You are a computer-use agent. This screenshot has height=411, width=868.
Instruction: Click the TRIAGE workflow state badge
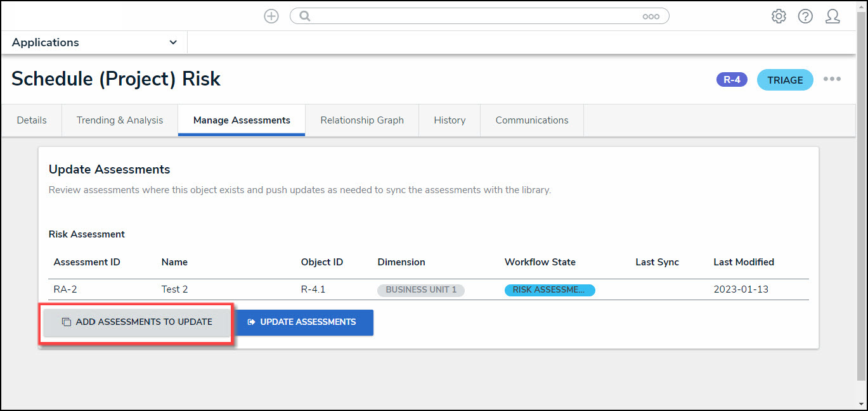[785, 80]
